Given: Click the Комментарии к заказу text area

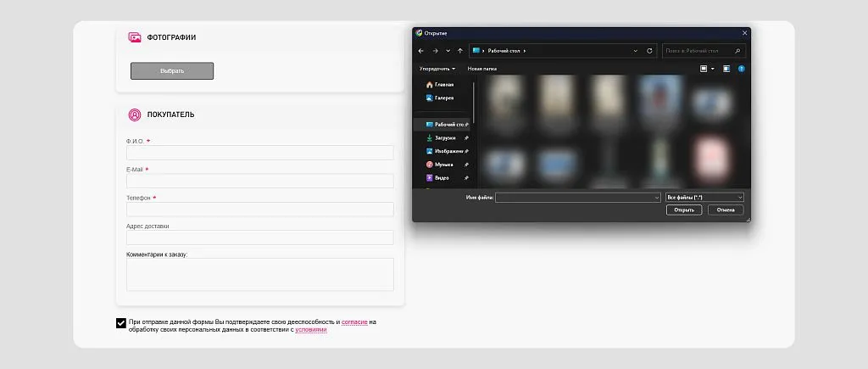Looking at the screenshot, I should coord(260,274).
